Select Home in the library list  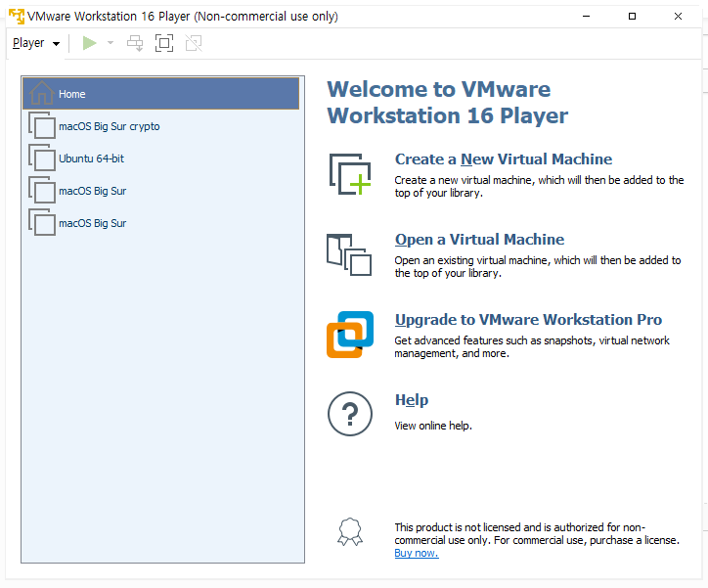coord(160,94)
